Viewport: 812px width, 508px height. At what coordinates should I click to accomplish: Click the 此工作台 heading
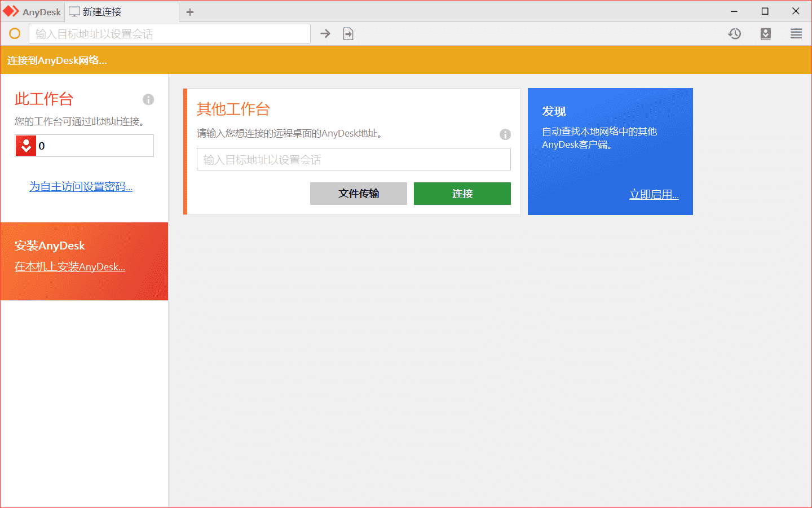pyautogui.click(x=44, y=99)
